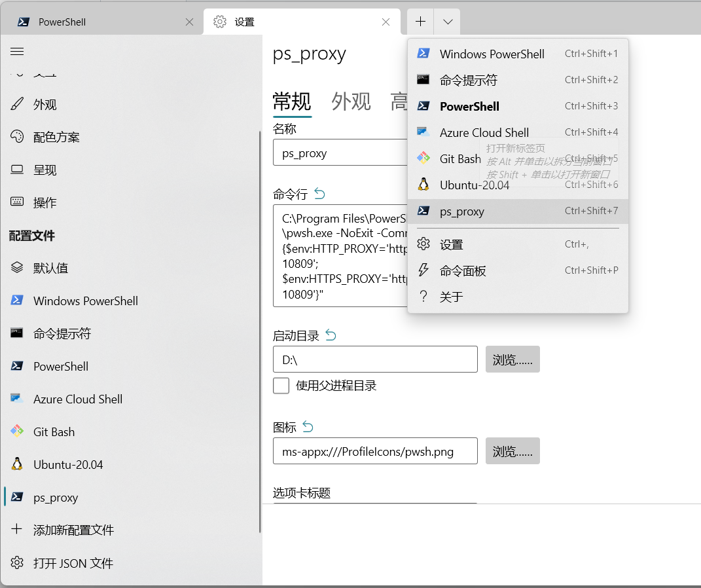Open 外观 appearance in sidebar
The height and width of the screenshot is (588, 701).
click(130, 105)
